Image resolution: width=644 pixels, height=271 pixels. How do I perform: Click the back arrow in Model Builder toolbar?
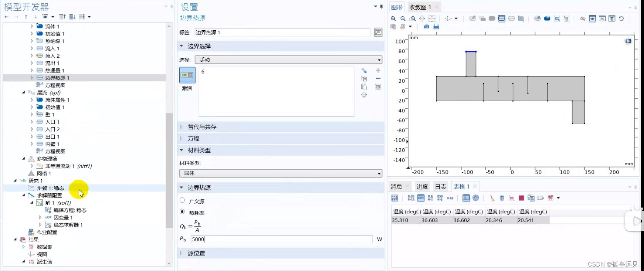[7, 17]
